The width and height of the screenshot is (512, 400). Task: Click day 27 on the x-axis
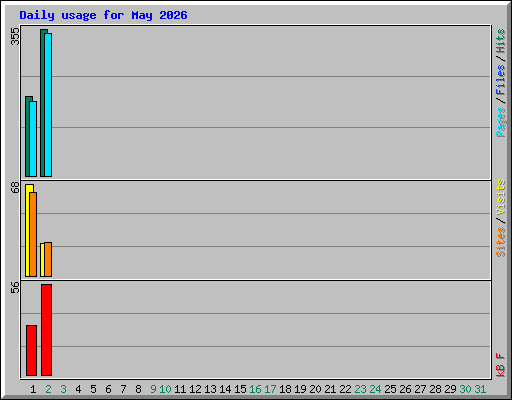[420, 389]
